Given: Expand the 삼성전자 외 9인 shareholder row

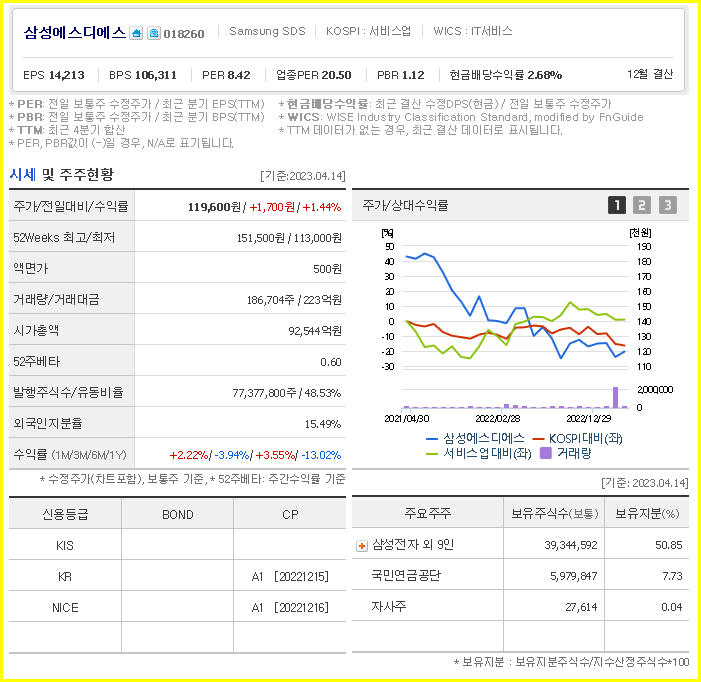Looking at the screenshot, I should (x=362, y=546).
